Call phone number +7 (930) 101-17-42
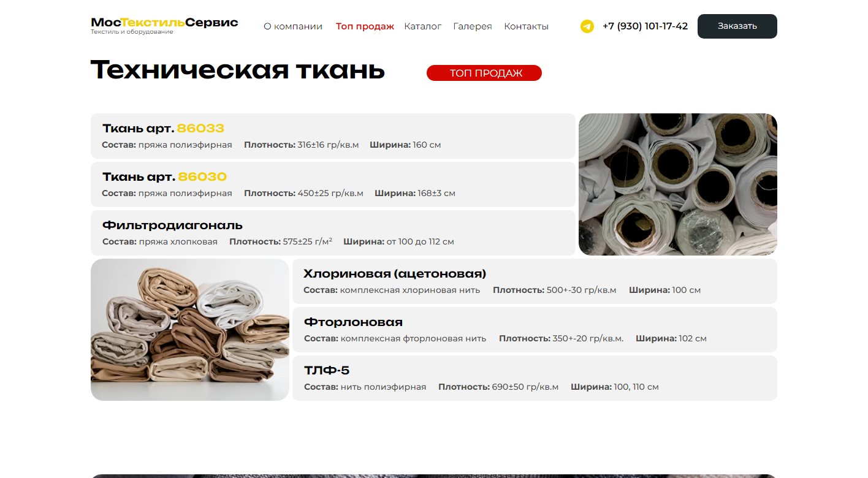This screenshot has width=868, height=478. (x=645, y=26)
